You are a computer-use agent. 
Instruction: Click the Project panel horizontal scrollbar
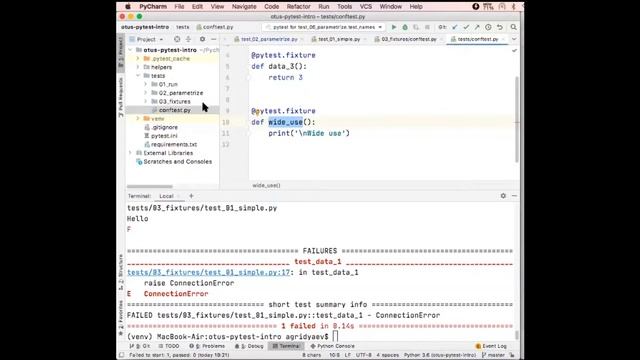(149, 187)
